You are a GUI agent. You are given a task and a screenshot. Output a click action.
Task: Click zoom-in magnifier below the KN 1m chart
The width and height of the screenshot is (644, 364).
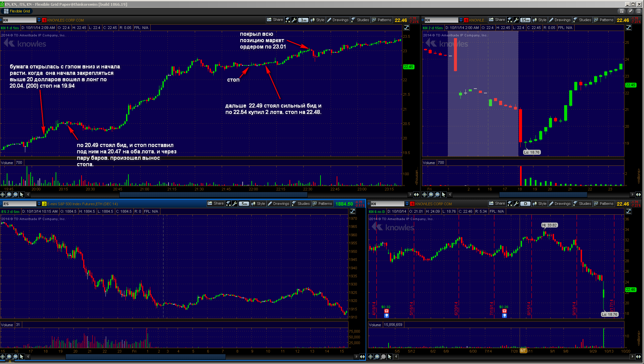(9, 194)
